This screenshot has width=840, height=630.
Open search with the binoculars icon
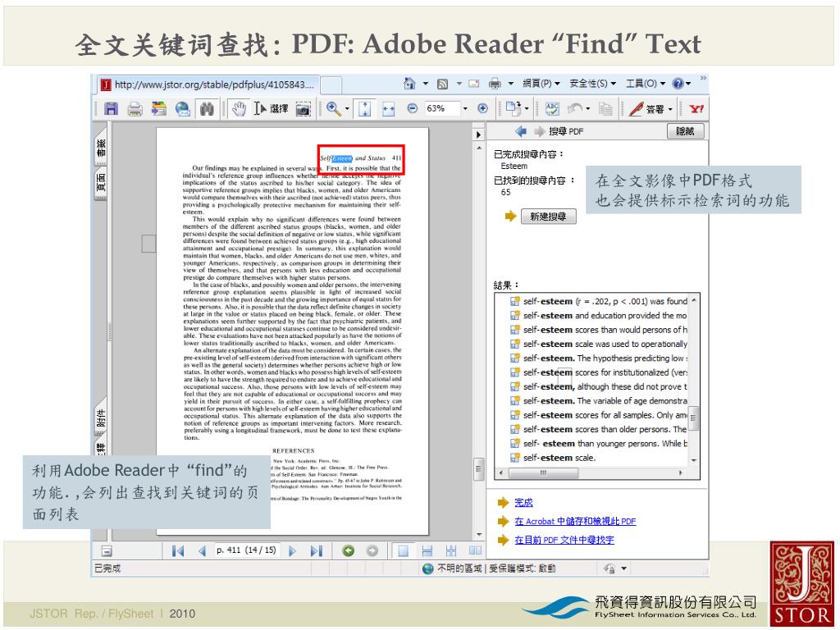(x=207, y=109)
